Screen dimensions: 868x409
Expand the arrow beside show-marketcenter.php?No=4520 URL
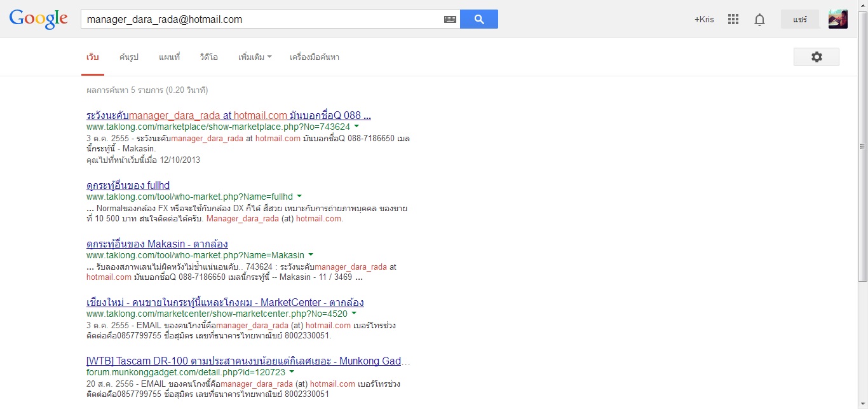coord(353,314)
